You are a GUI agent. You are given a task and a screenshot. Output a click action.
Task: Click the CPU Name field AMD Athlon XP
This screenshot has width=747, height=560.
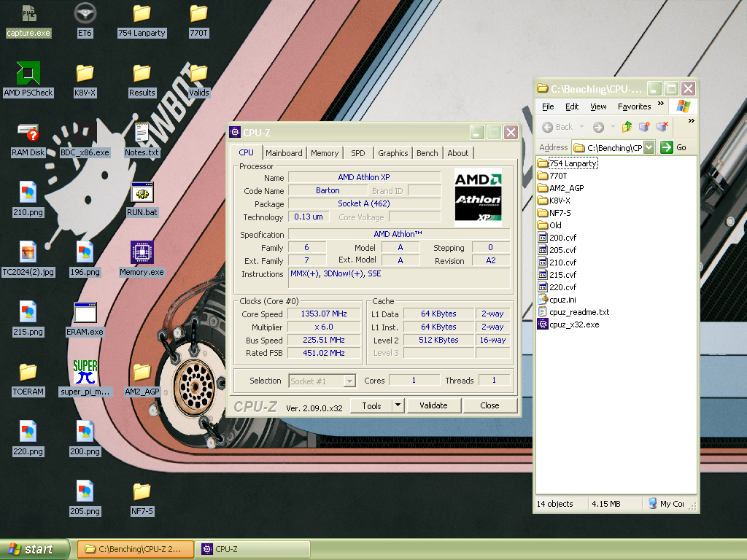364,177
